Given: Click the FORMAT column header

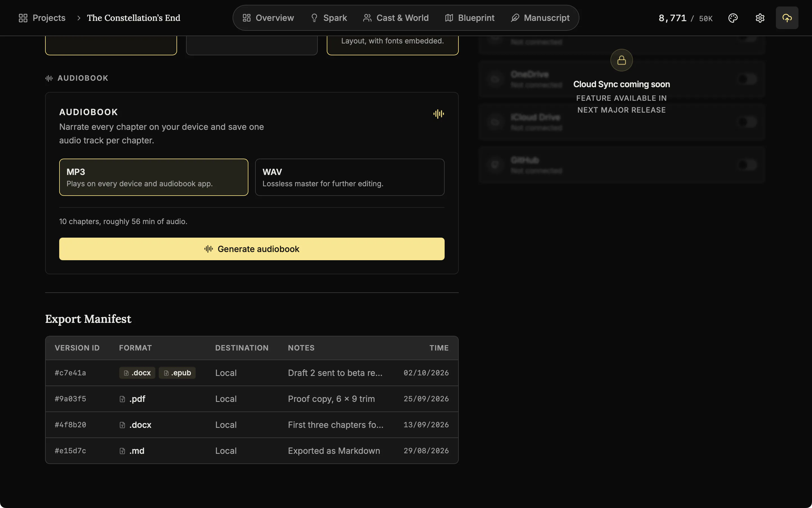Looking at the screenshot, I should tap(135, 348).
